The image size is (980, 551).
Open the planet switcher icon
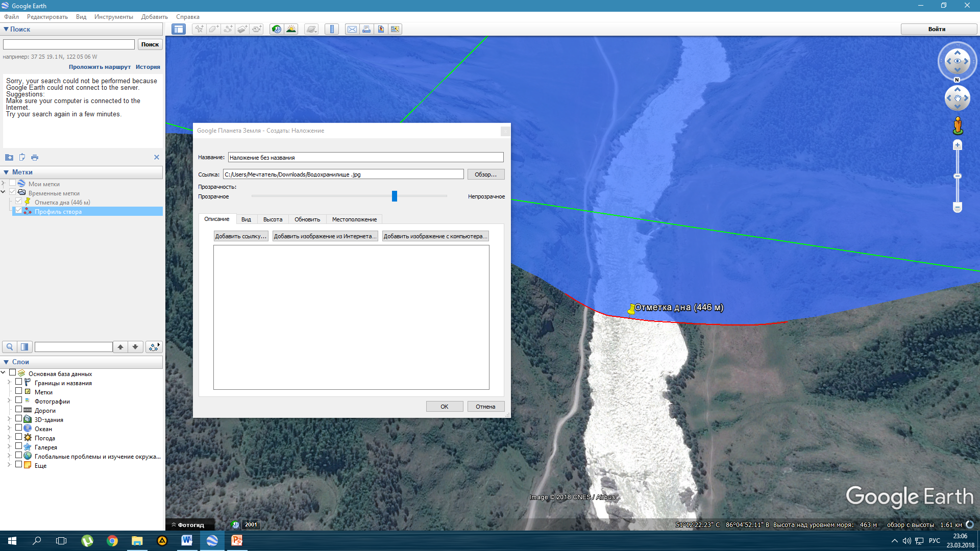point(311,29)
